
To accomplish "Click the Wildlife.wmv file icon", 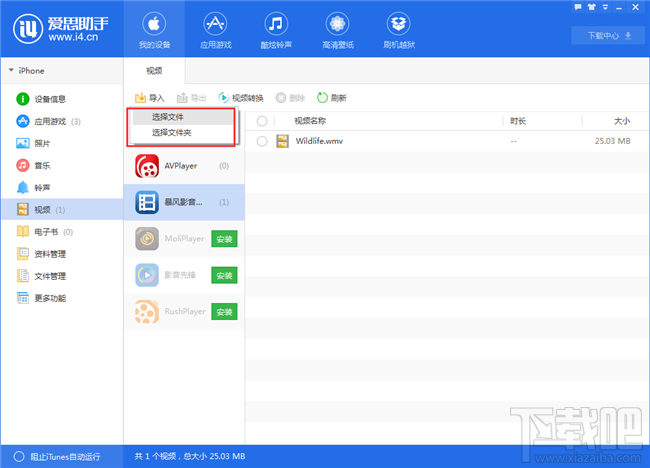I will click(x=282, y=141).
